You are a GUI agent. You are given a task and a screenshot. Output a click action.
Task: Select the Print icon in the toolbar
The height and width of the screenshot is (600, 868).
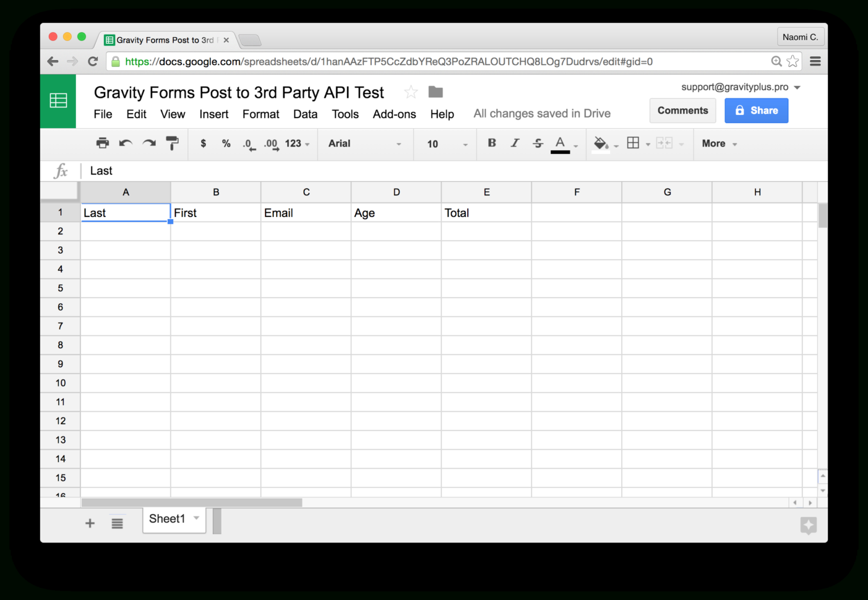(x=102, y=143)
